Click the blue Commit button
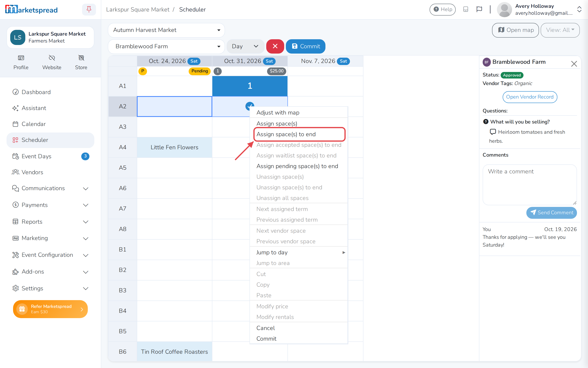This screenshot has height=368, width=588. pos(305,46)
